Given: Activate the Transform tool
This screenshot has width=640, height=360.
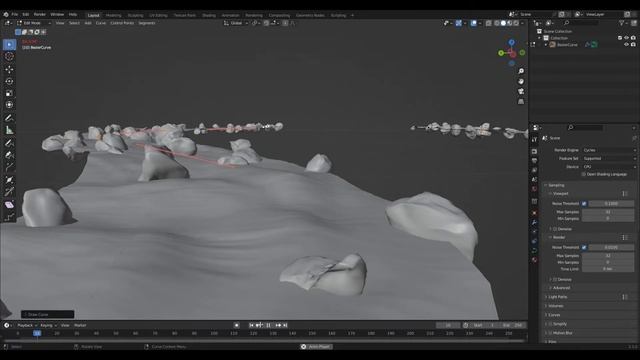Looking at the screenshot, I should pyautogui.click(x=9, y=105).
